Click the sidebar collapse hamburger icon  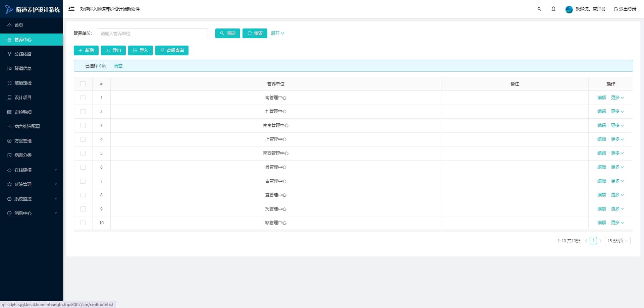[71, 9]
